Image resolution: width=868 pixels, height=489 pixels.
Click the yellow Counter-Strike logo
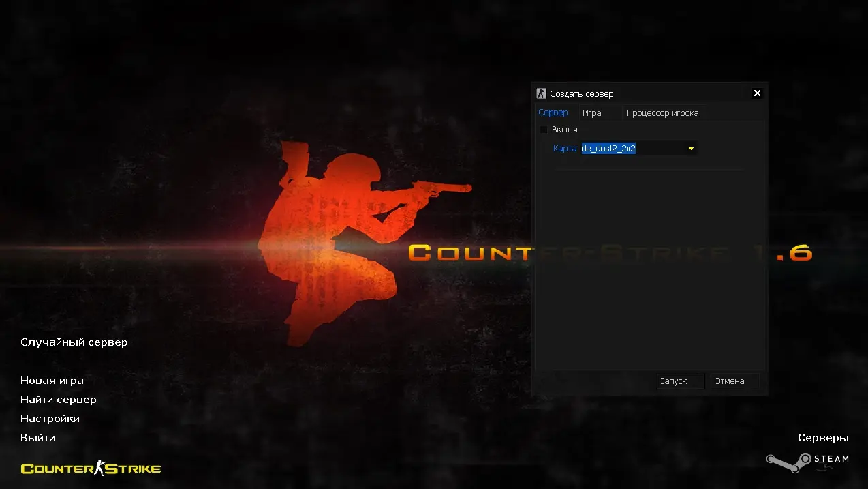tap(91, 468)
